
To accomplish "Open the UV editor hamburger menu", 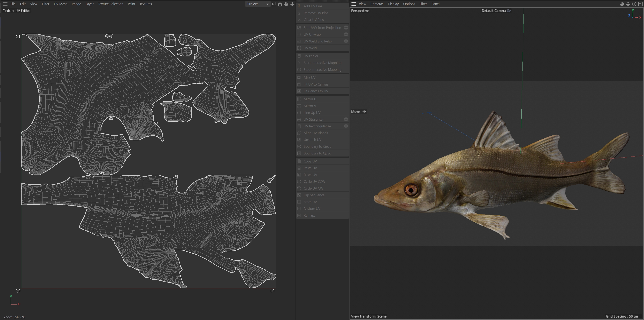I will pyautogui.click(x=5, y=4).
